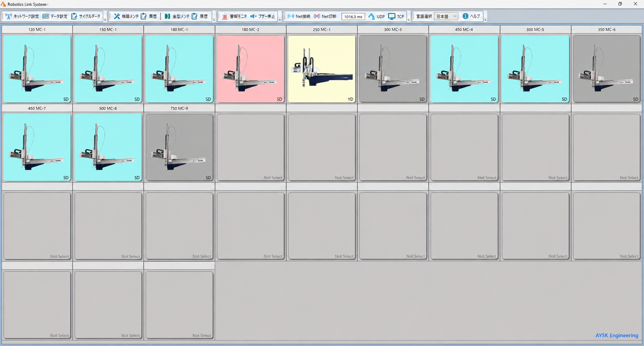Select 180 MC-1 robot tile

coord(179,69)
